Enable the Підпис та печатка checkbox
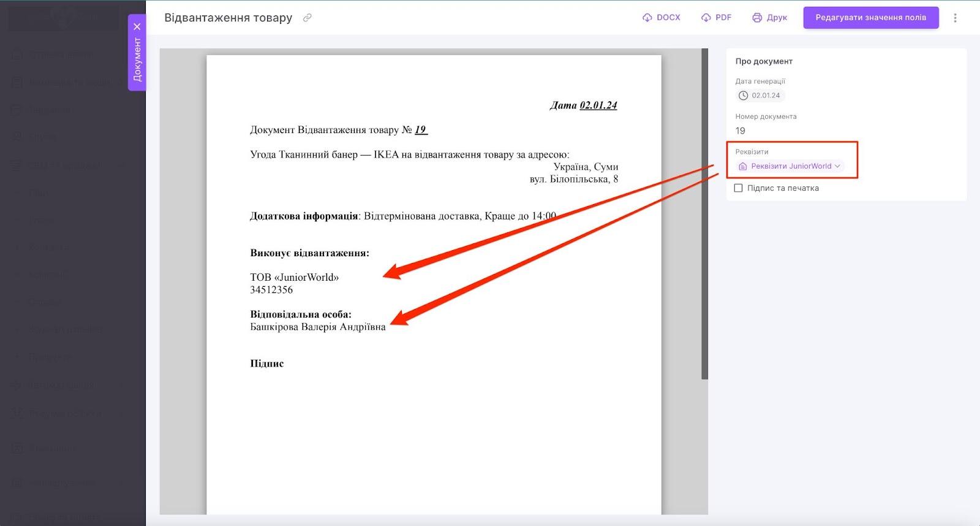Viewport: 980px width, 526px height. point(739,188)
